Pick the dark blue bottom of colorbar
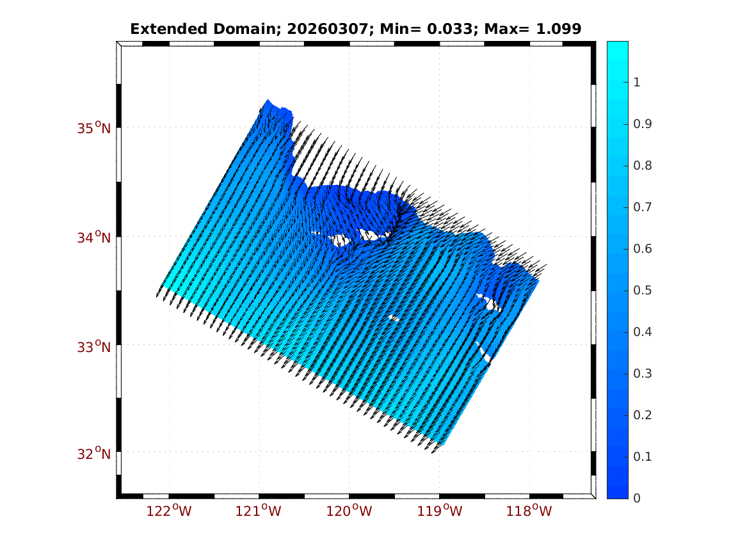 617,493
